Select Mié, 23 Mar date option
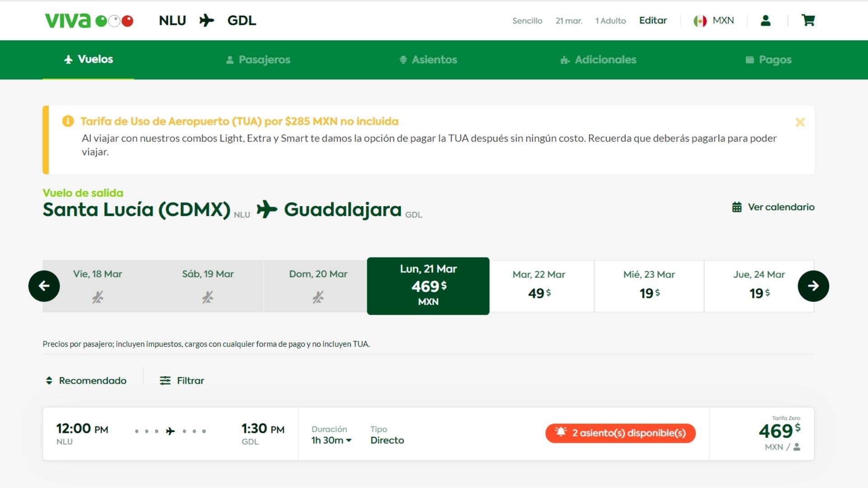The width and height of the screenshot is (868, 488). click(x=649, y=286)
